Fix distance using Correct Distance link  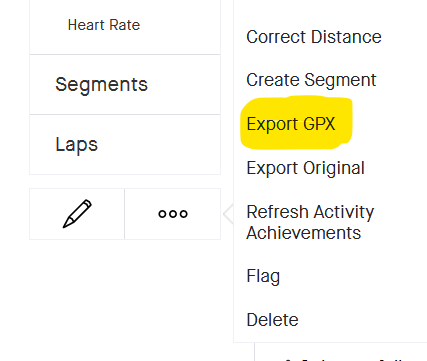(314, 37)
